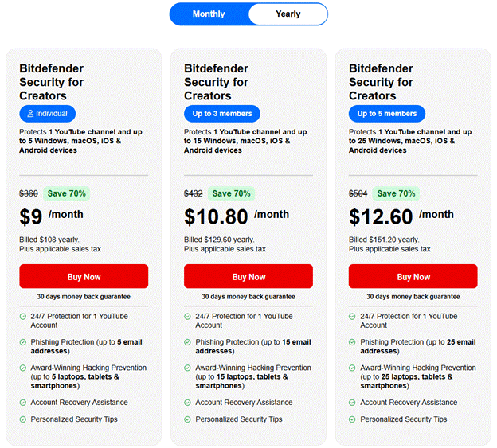Viewport: 497px width, 448px height.
Task: Click Buy Now for $12.60 plan
Action: pos(413,277)
